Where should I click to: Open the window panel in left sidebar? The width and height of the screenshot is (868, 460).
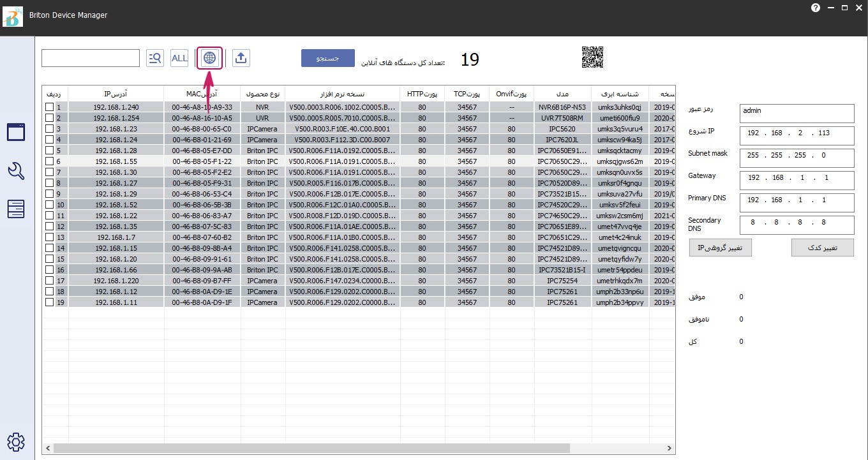[x=16, y=132]
